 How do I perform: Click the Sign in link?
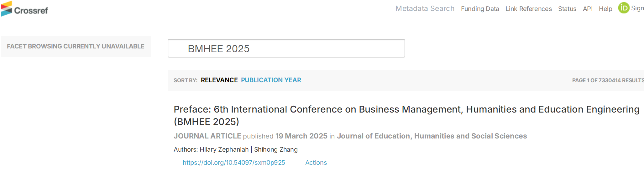pyautogui.click(x=637, y=8)
